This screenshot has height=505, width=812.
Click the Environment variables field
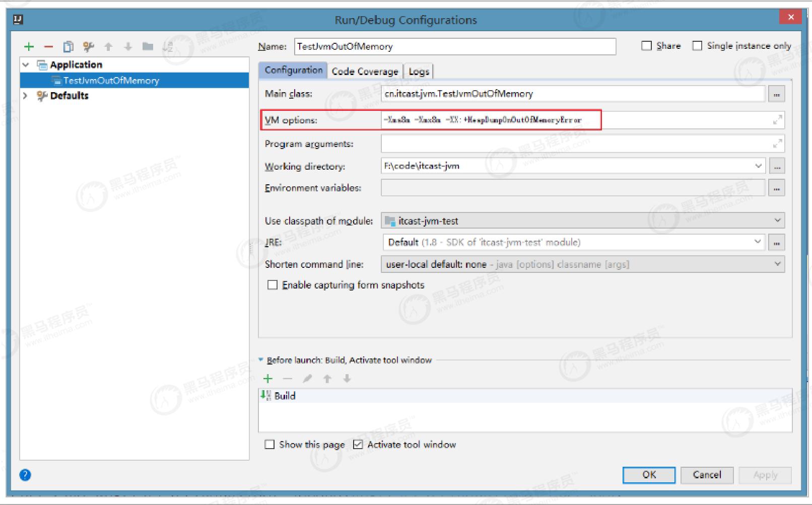tap(573, 188)
